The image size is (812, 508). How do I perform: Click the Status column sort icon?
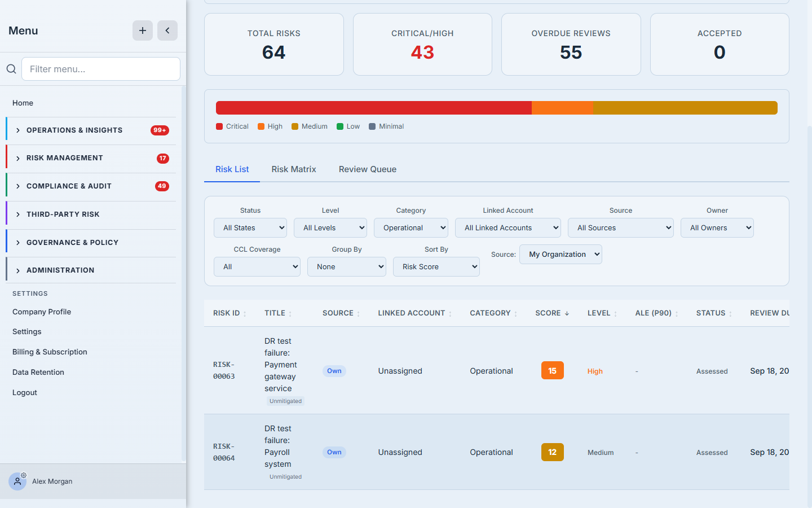pos(730,314)
